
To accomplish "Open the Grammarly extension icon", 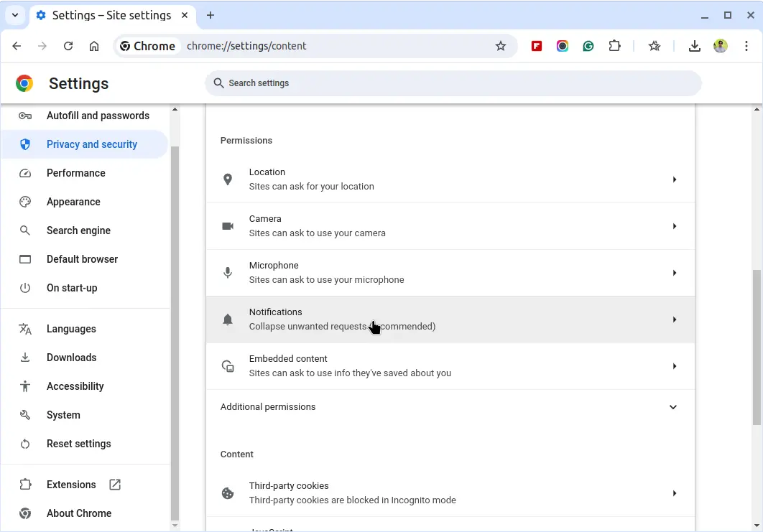I will coord(588,46).
